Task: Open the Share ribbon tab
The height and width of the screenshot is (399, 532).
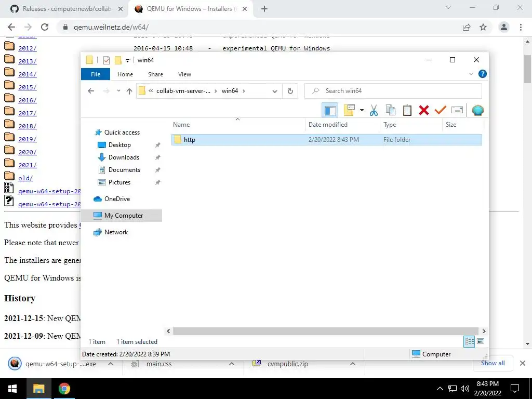Action: (x=155, y=74)
